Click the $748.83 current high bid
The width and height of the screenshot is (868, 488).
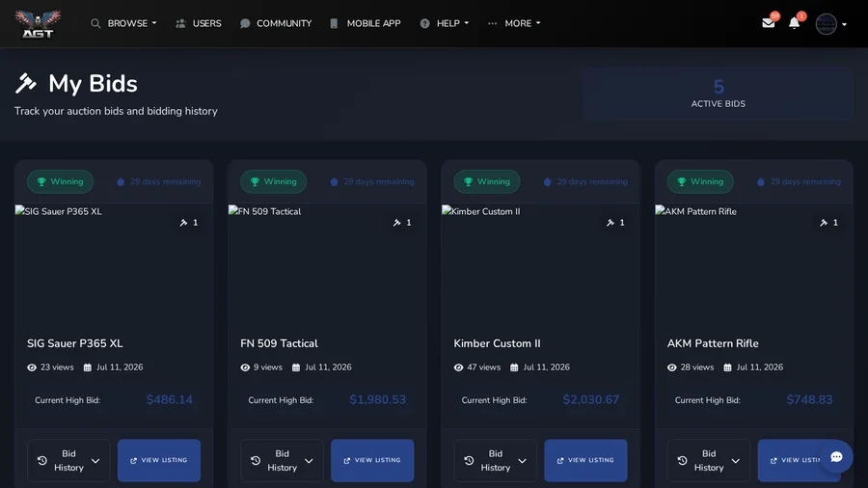(809, 399)
